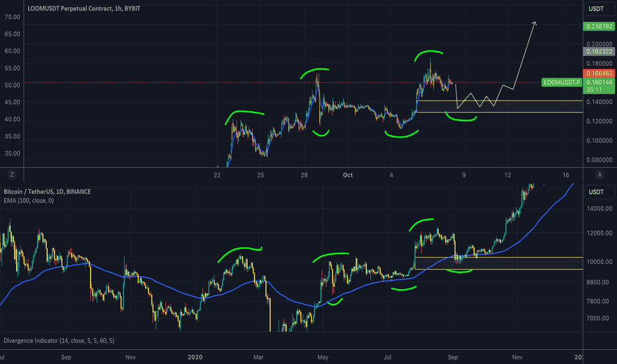Expand the Divergence Indicator pane legend
Screen dimensions: 617x364
(x=59, y=341)
